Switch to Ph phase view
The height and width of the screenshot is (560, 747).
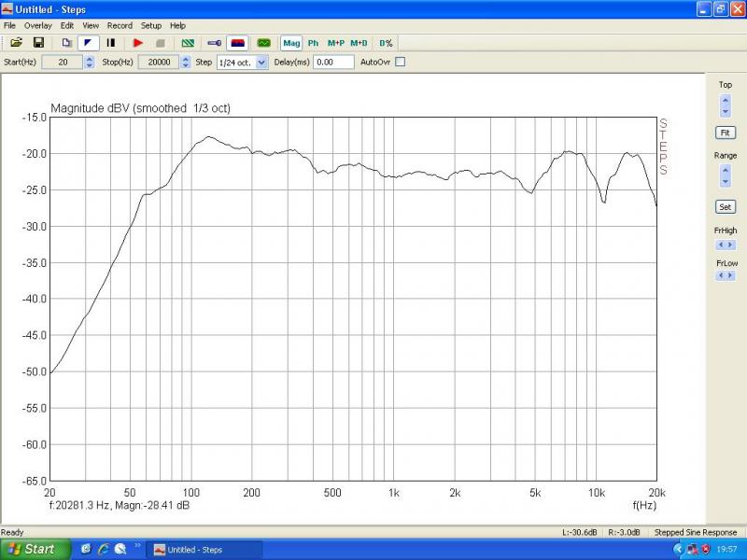click(x=313, y=43)
